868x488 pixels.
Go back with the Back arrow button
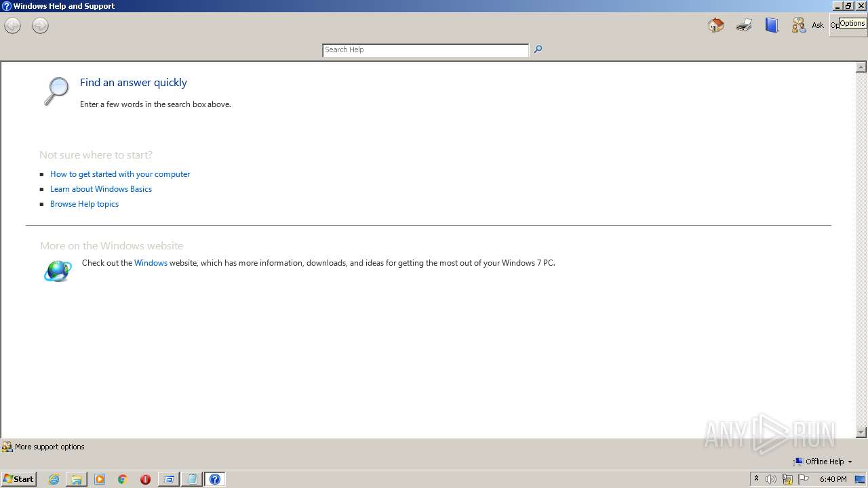tap(12, 26)
